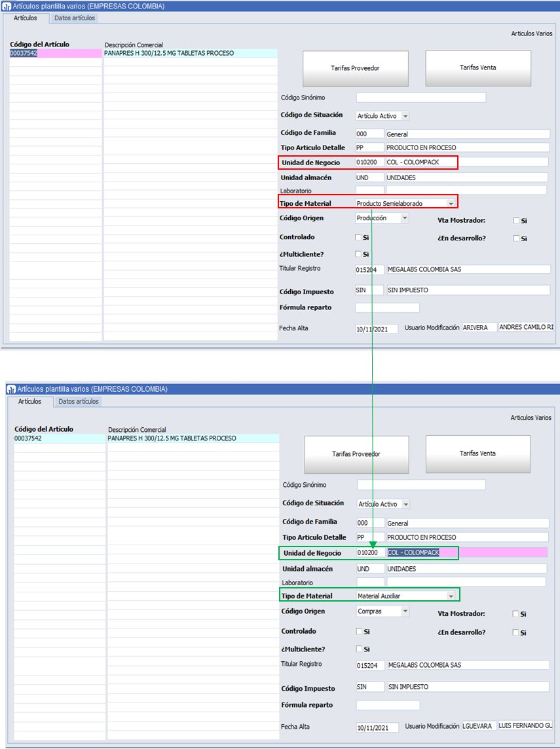Click COL - COLOMPACK field in upper window

click(x=468, y=163)
